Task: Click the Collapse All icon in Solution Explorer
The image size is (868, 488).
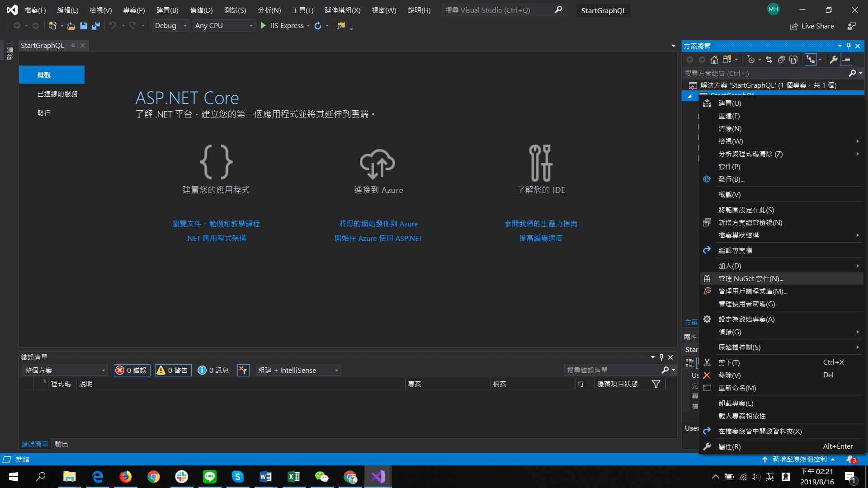Action: point(781,60)
